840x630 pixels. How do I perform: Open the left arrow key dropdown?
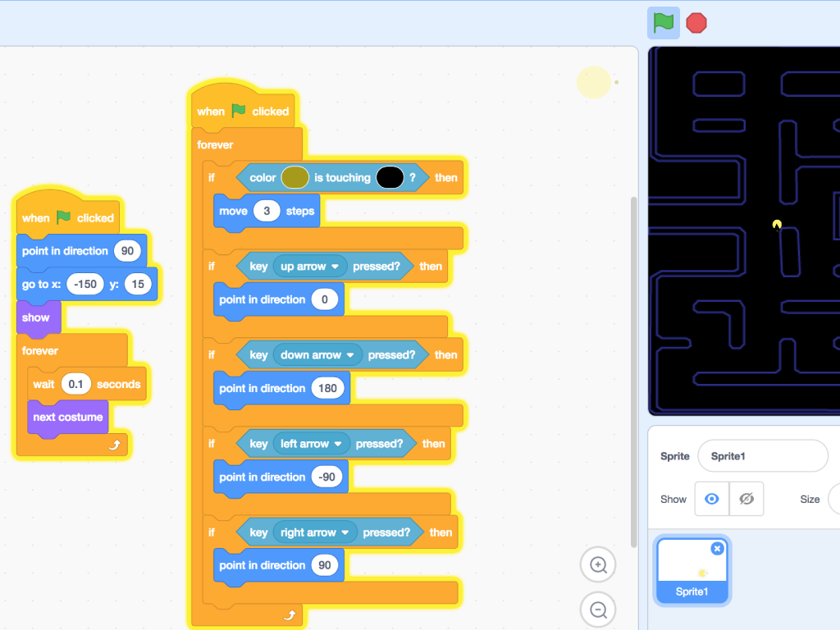tap(311, 444)
